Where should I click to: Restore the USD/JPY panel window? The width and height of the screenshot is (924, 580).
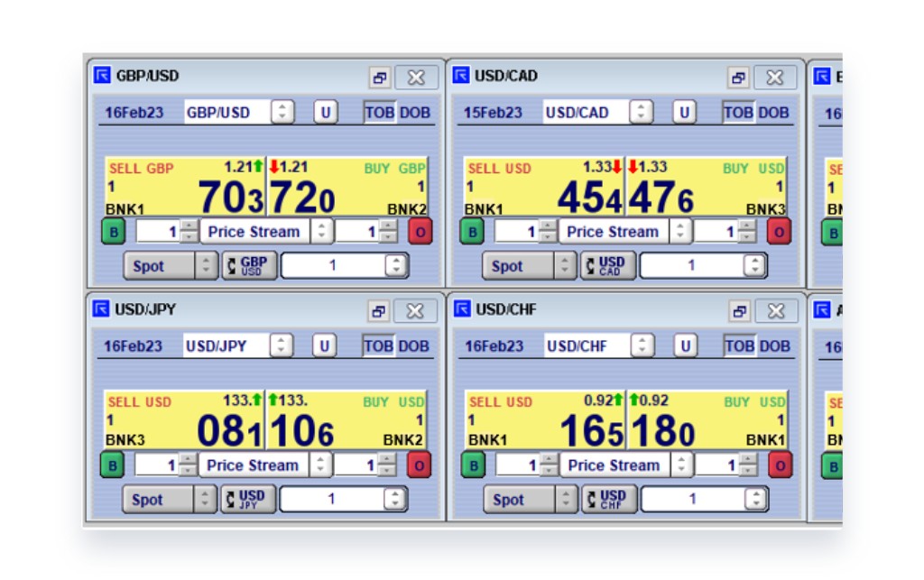[379, 311]
